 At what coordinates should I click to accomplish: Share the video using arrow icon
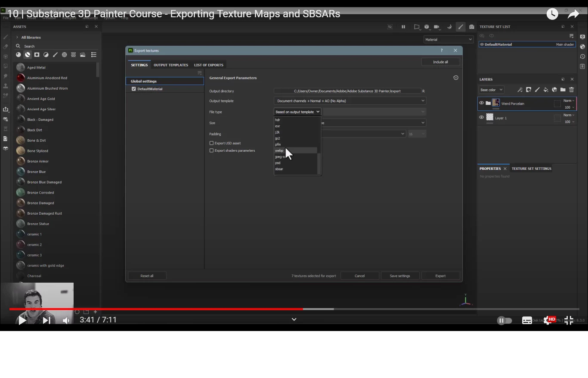[573, 14]
